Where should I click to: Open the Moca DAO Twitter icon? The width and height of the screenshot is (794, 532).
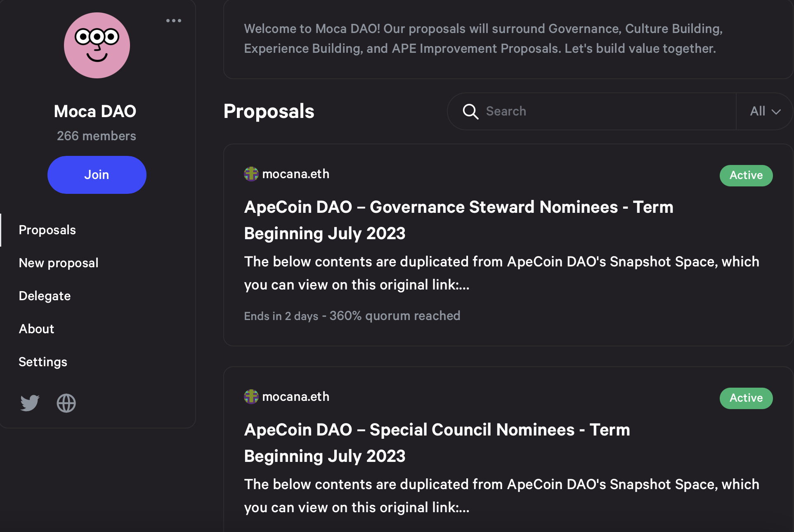pos(29,403)
